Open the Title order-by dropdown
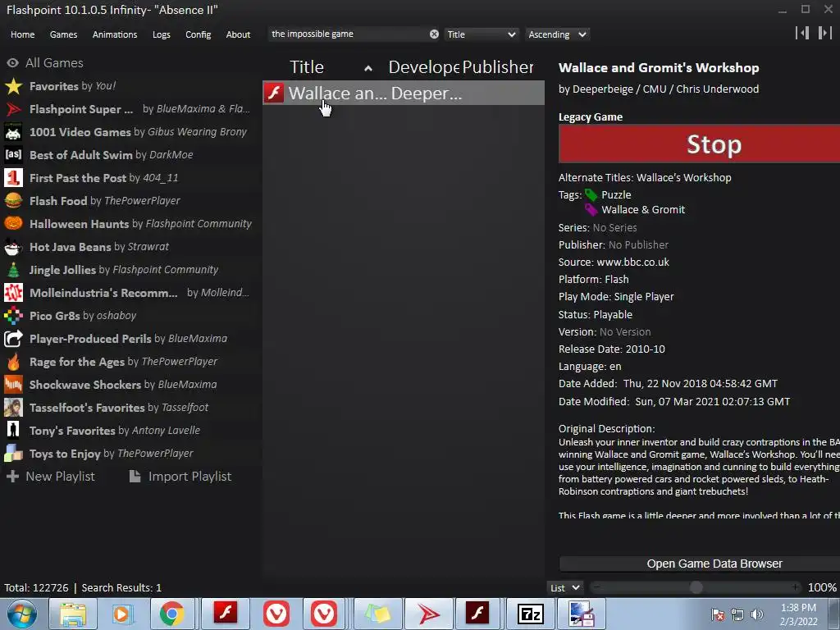Viewport: 840px width, 630px height. click(481, 34)
